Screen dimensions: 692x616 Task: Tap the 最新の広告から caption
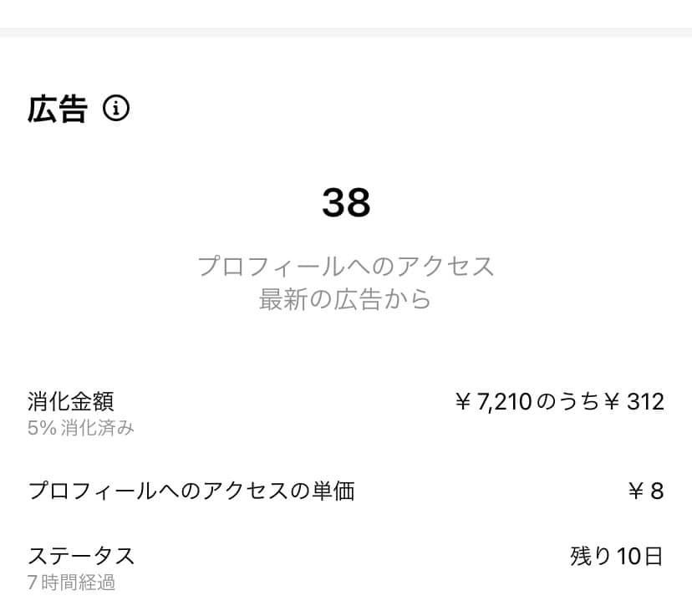pos(345,299)
